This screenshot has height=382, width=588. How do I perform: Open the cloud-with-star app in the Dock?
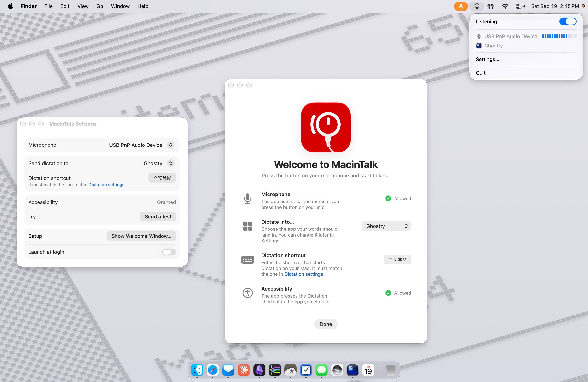coord(290,370)
